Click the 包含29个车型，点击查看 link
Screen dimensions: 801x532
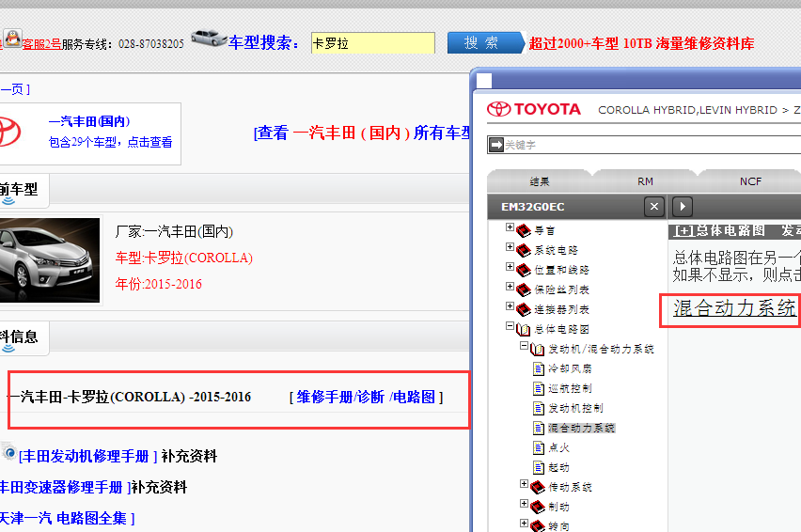(110, 143)
